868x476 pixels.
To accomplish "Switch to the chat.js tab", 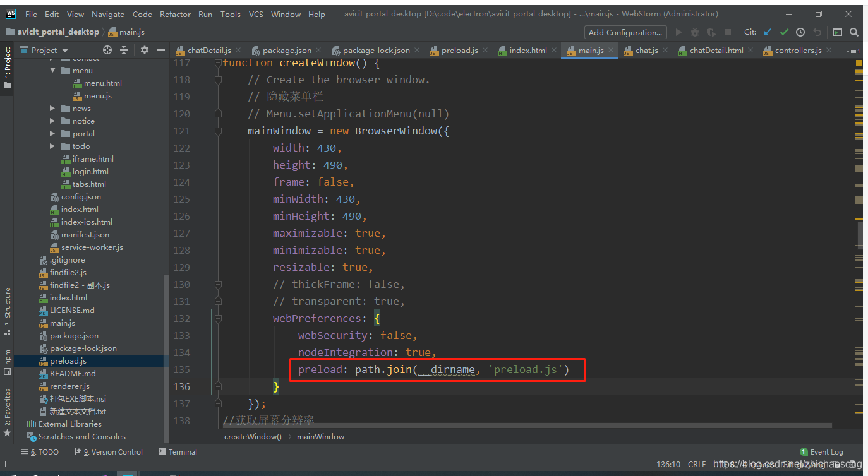I will coord(646,50).
